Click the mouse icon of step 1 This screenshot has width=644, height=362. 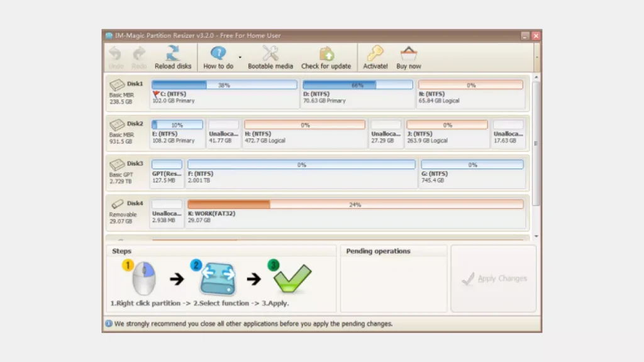[144, 278]
